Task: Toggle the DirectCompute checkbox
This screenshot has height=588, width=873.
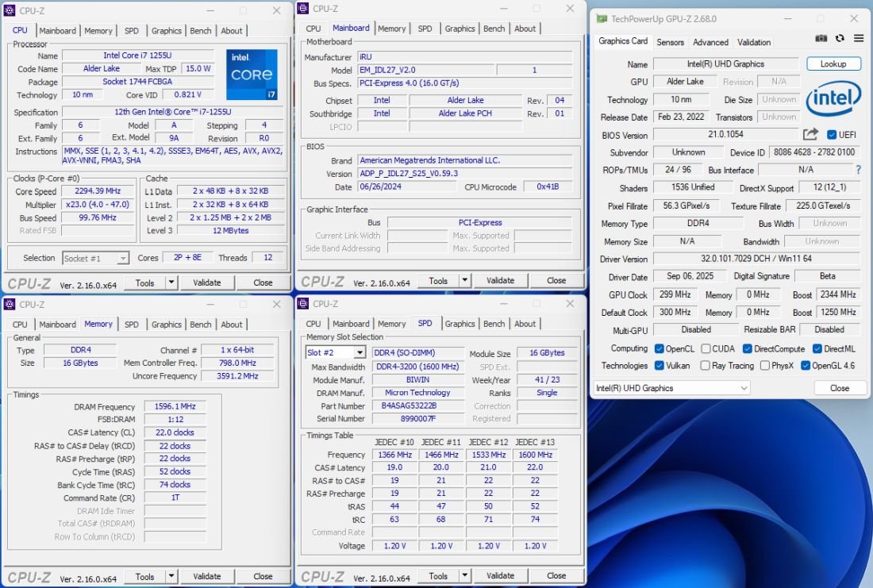Action: pyautogui.click(x=747, y=348)
